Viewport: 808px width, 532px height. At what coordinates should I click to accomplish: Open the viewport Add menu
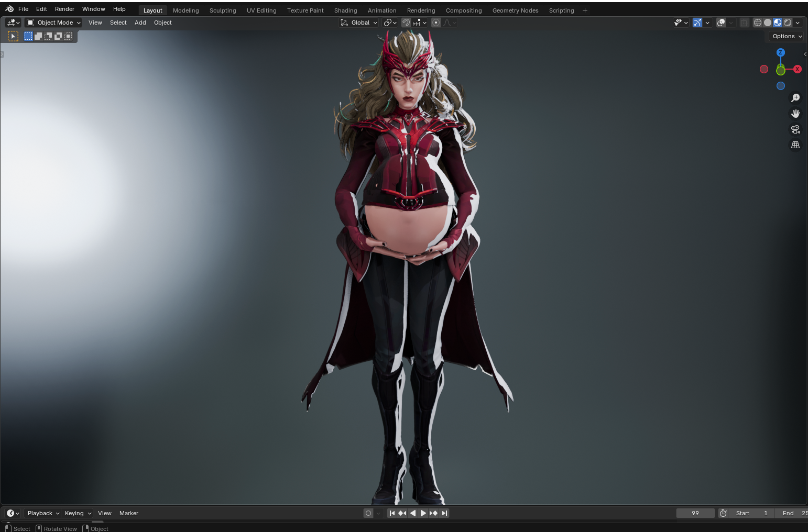point(140,23)
